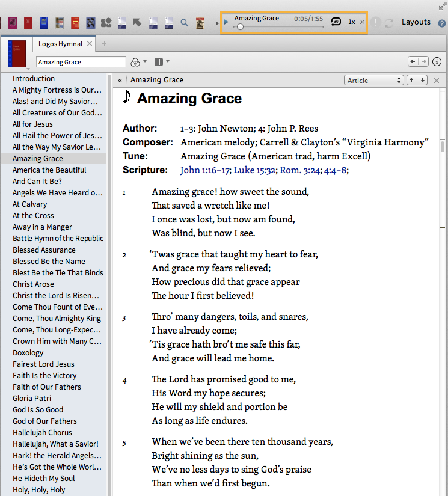Close the audio player bar

pos(362,22)
